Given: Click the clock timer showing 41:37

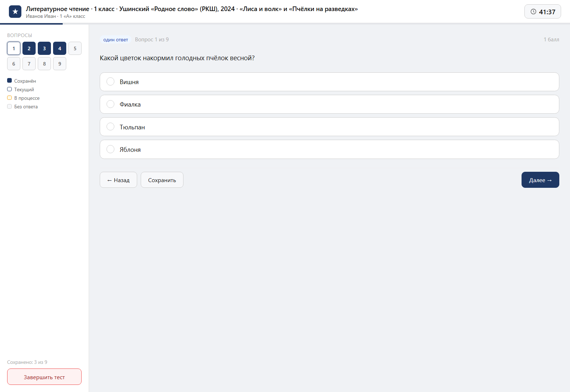Looking at the screenshot, I should [x=543, y=11].
